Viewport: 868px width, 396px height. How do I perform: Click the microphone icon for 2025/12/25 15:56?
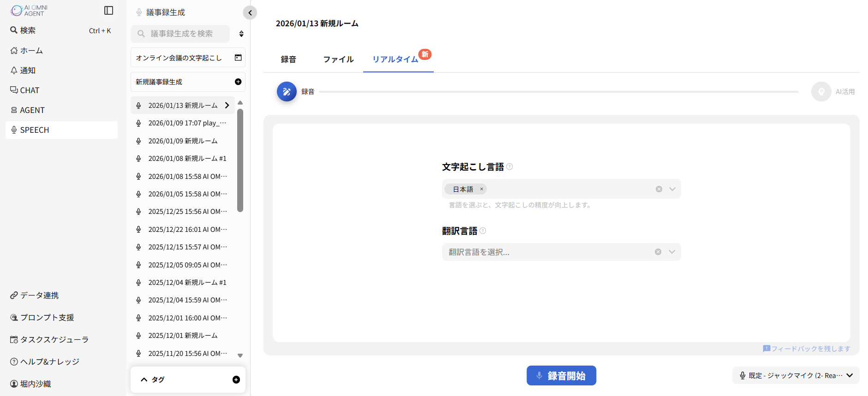pos(138,211)
